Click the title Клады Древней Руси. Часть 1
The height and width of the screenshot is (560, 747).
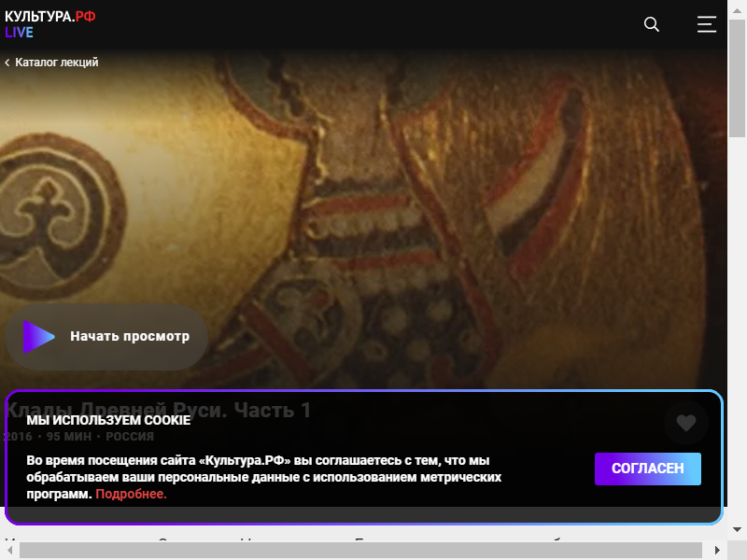[158, 410]
